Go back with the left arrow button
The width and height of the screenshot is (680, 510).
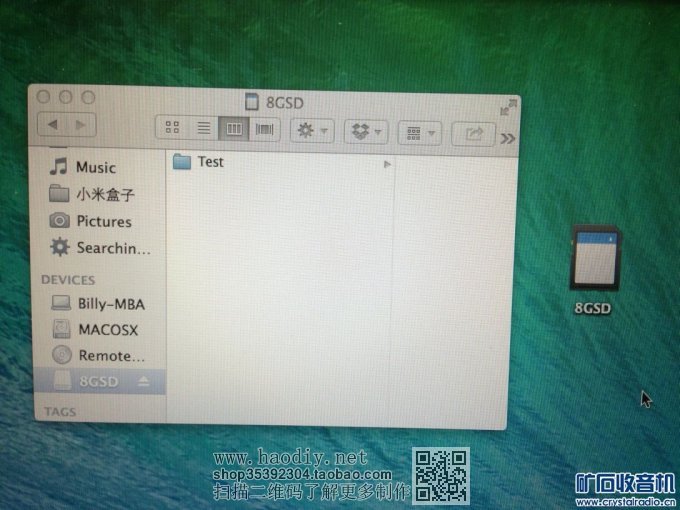pyautogui.click(x=52, y=125)
